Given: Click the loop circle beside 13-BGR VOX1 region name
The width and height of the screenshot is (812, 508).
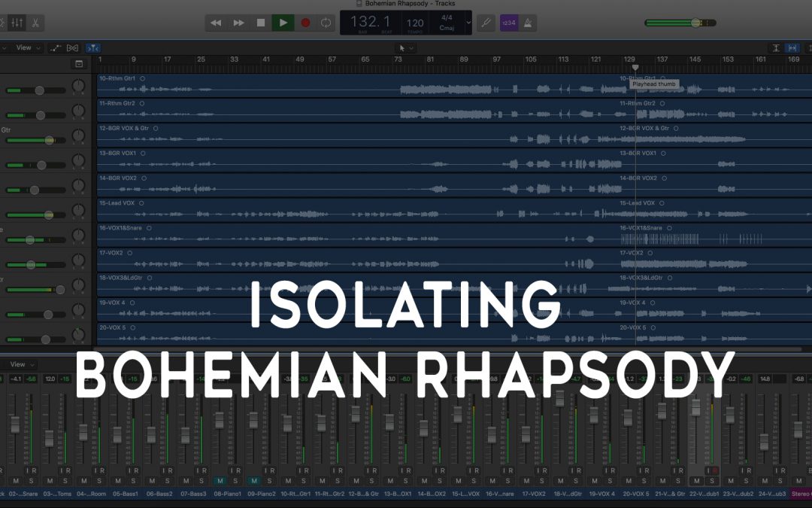Looking at the screenshot, I should (143, 154).
